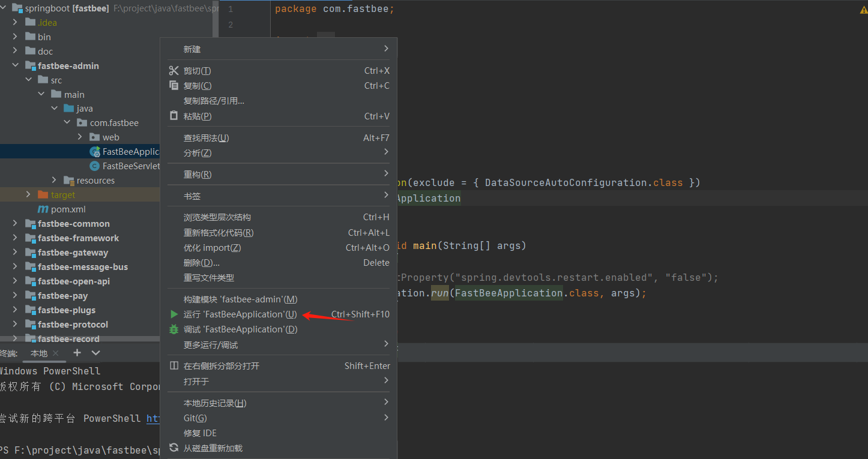868x459 pixels.
Task: Close the 本地 terminal tab
Action: 56,353
